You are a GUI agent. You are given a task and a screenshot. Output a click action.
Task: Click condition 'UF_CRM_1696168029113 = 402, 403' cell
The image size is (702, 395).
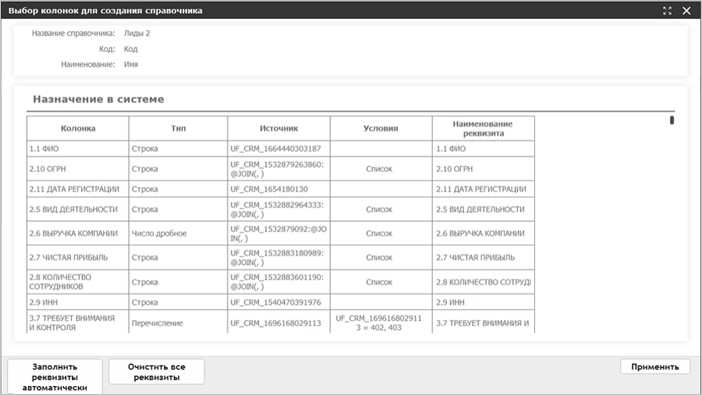[381, 323]
